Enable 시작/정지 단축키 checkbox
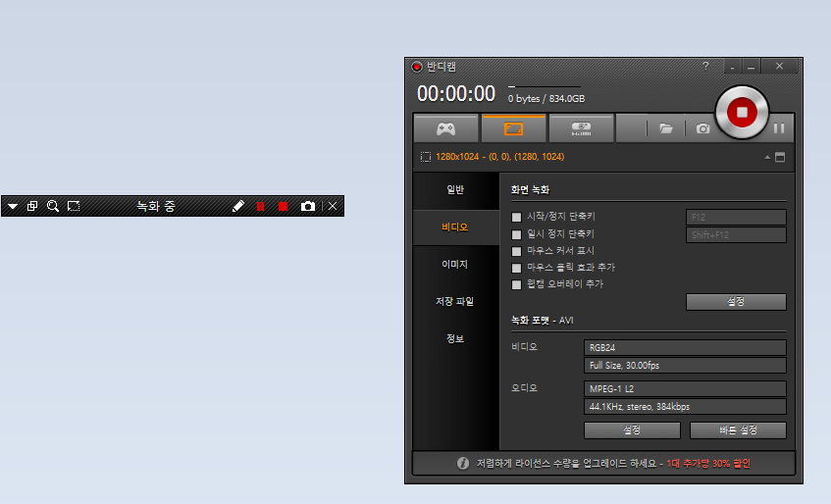Viewport: 831px width, 504px height. pyautogui.click(x=516, y=217)
